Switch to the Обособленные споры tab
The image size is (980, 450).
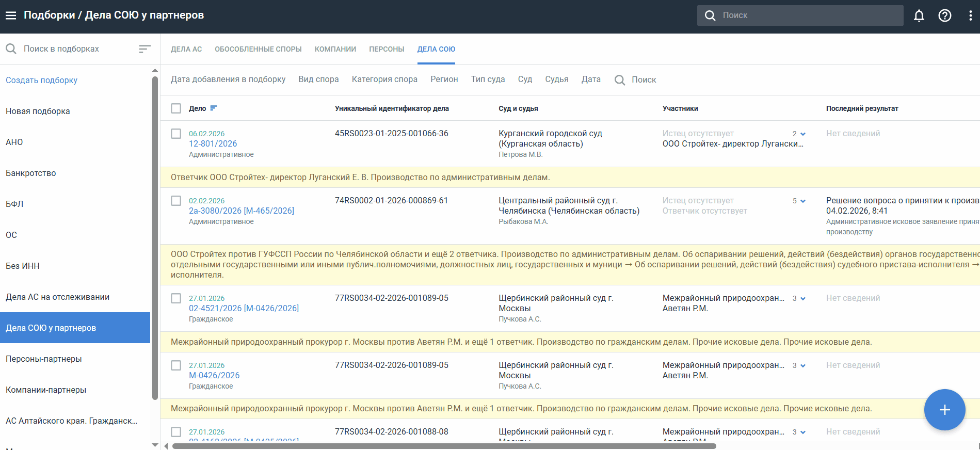(x=258, y=49)
